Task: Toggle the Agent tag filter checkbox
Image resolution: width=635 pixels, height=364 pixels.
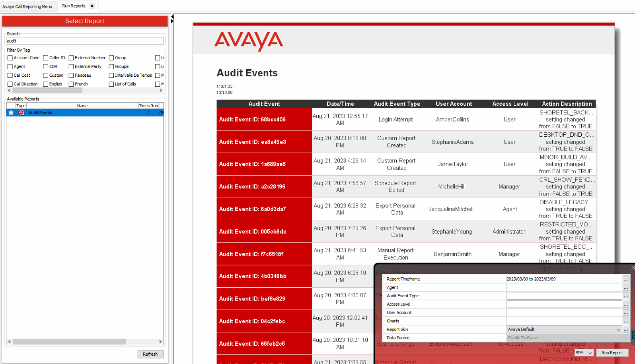Action: (x=10, y=67)
